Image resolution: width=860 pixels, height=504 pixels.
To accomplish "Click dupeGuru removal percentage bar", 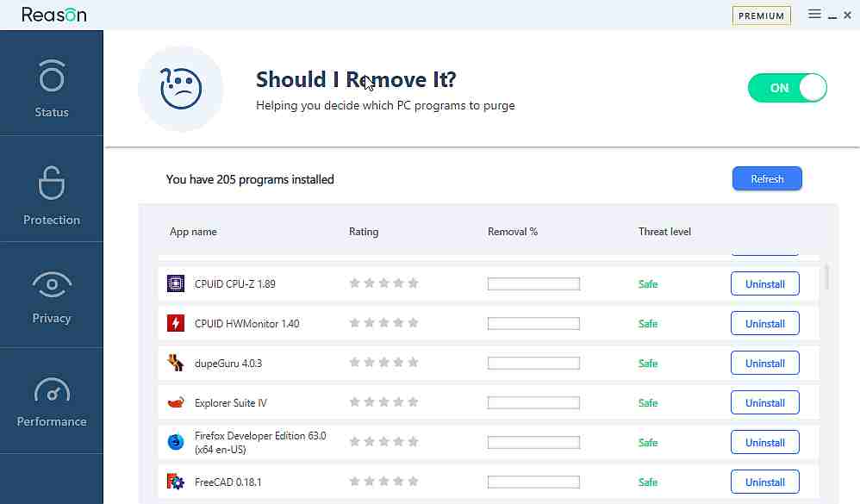I will coord(533,363).
